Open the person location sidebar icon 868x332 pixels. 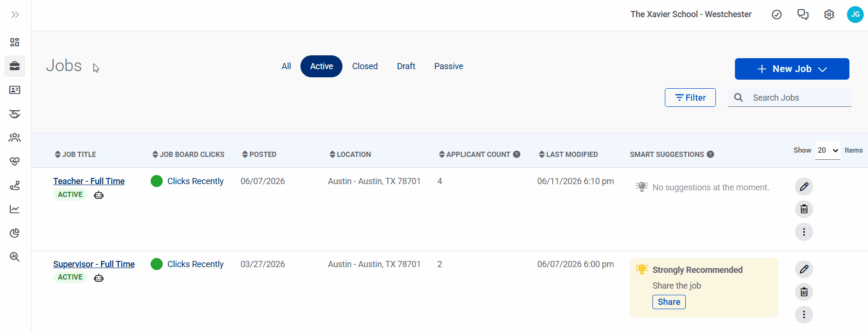coord(15,185)
